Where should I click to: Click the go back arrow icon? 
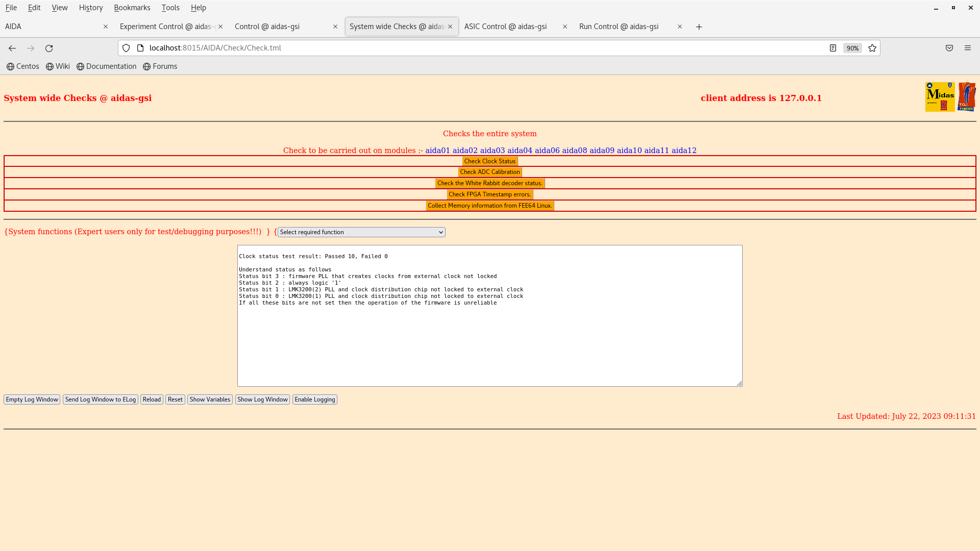coord(12,48)
